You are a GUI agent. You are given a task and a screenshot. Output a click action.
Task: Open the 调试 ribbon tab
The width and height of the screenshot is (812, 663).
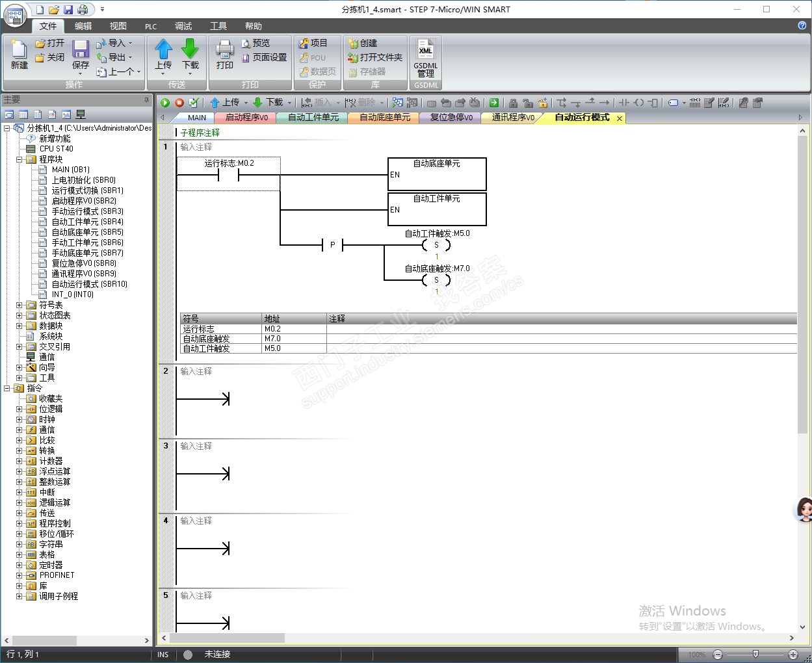click(x=183, y=26)
